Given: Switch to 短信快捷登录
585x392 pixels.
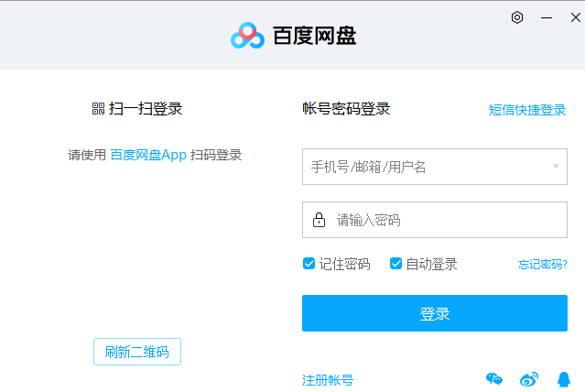Looking at the screenshot, I should 527,110.
